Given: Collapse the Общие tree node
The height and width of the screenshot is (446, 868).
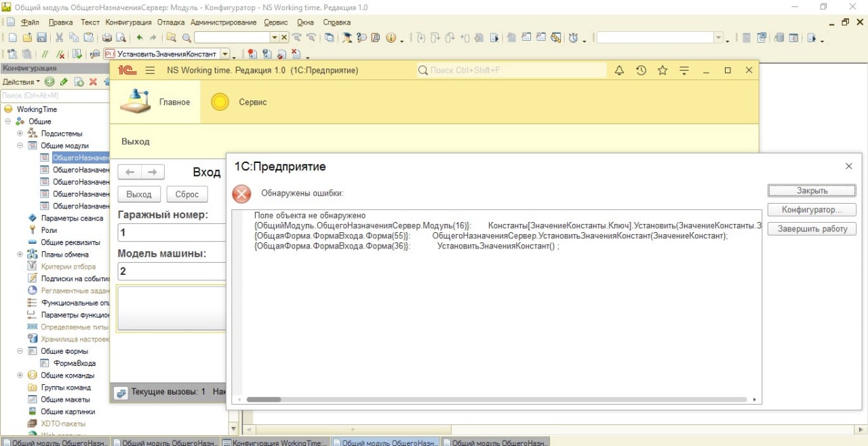Looking at the screenshot, I should pos(8,122).
